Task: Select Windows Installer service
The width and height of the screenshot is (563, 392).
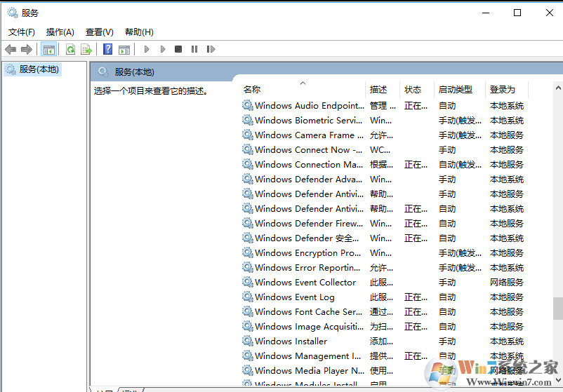Action: (x=383, y=341)
